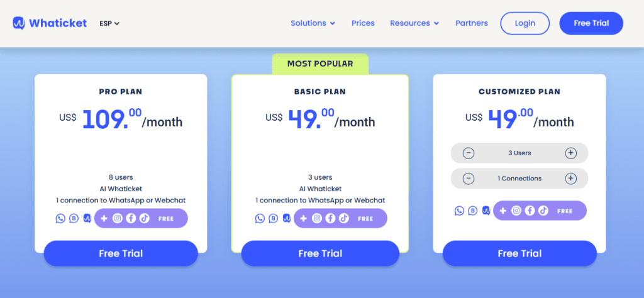Increase the number of users
This screenshot has width=644, height=298.
tap(570, 153)
